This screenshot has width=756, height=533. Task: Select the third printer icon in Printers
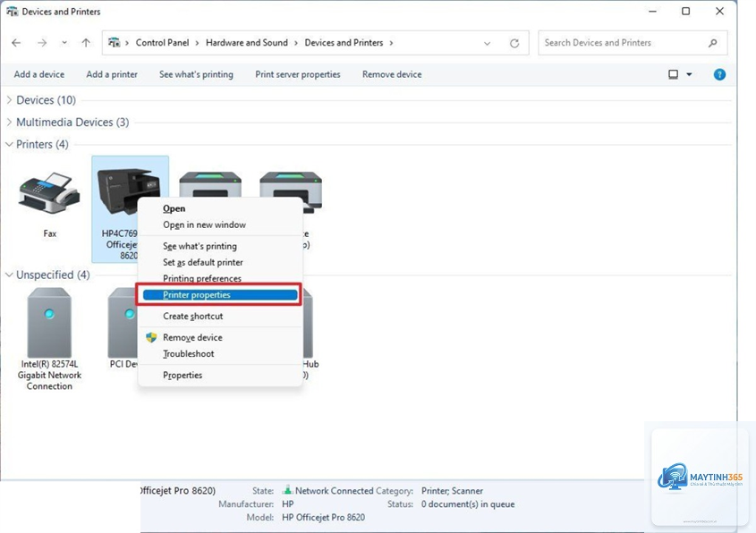coord(210,185)
